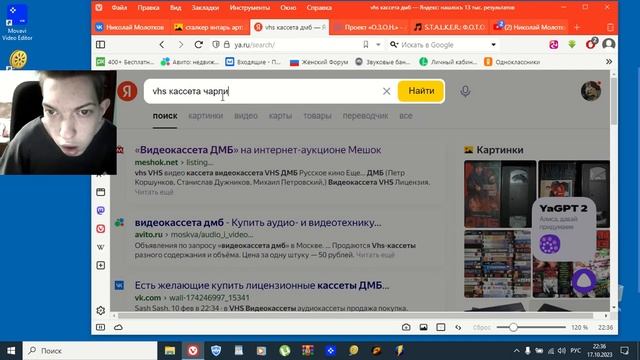Open the browser profile avatar
Image resolution: width=640 pixels, height=360 pixels.
click(x=609, y=44)
